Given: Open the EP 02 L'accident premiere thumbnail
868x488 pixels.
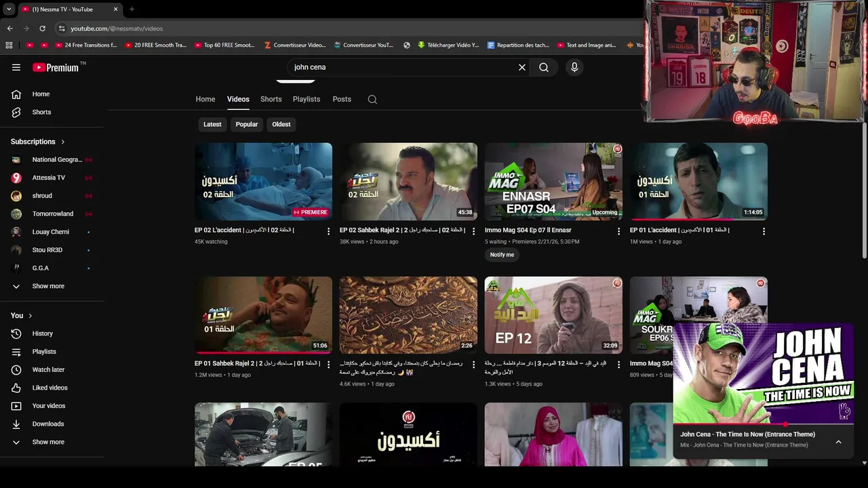Looking at the screenshot, I should (x=263, y=181).
